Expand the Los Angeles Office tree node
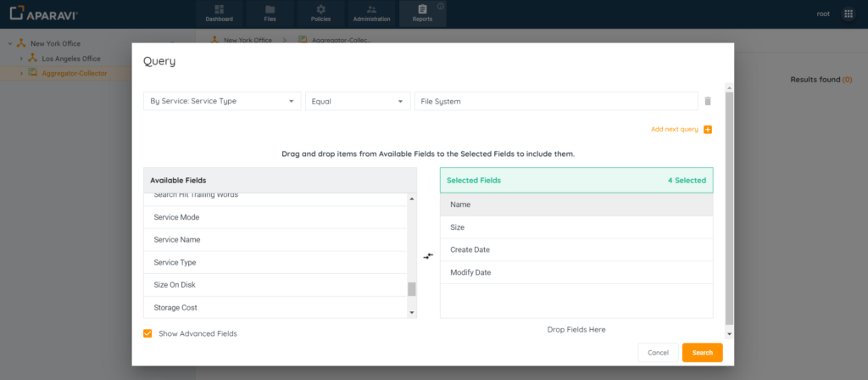Viewport: 868px width, 380px height. (21, 59)
